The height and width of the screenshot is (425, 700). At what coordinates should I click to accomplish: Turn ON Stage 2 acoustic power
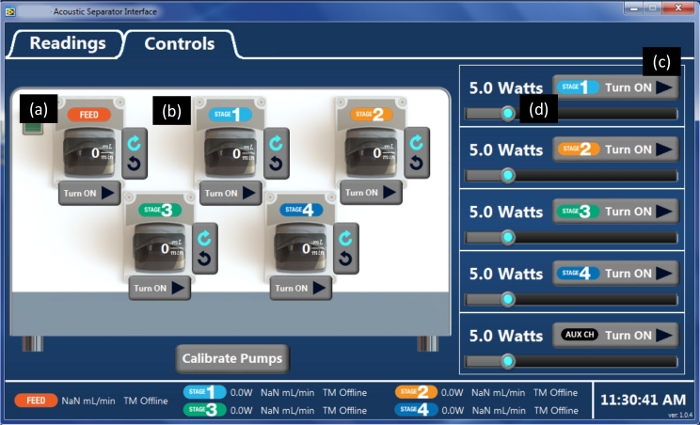click(x=616, y=149)
